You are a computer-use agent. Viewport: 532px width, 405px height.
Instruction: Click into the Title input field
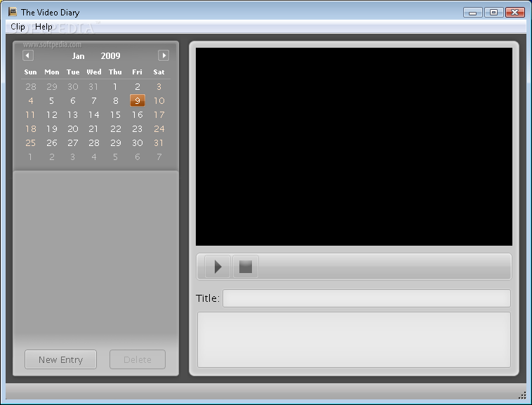point(366,298)
